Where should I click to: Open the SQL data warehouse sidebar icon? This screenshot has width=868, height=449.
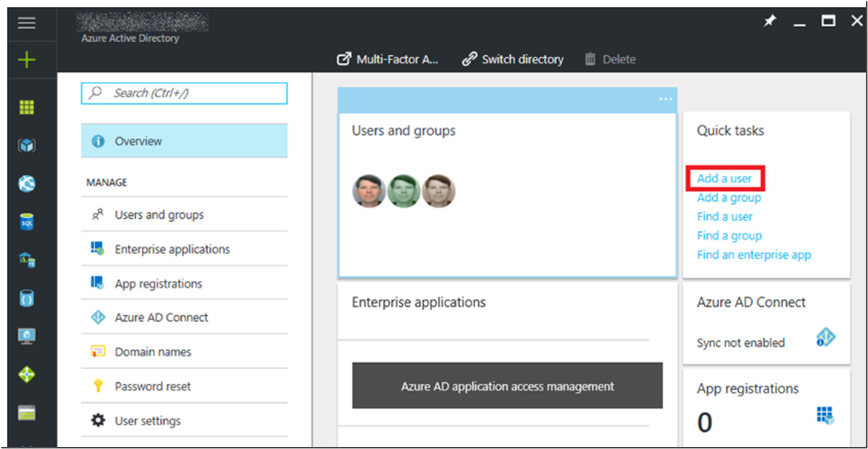(27, 260)
